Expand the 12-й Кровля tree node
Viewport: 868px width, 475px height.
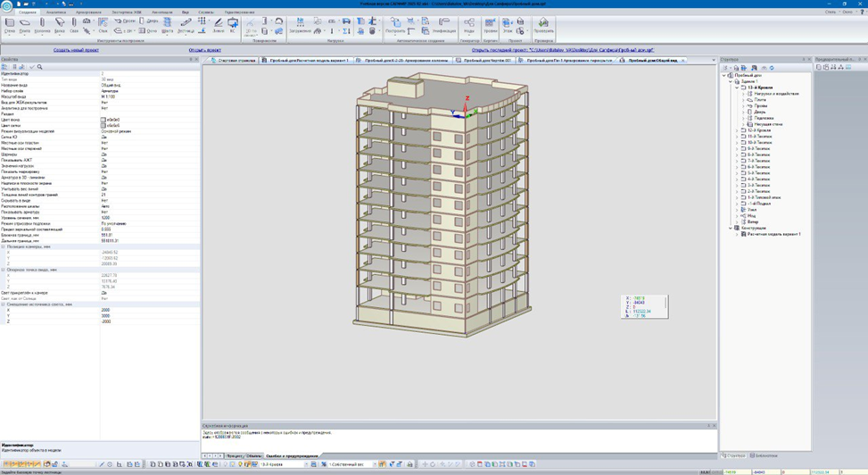(737, 130)
